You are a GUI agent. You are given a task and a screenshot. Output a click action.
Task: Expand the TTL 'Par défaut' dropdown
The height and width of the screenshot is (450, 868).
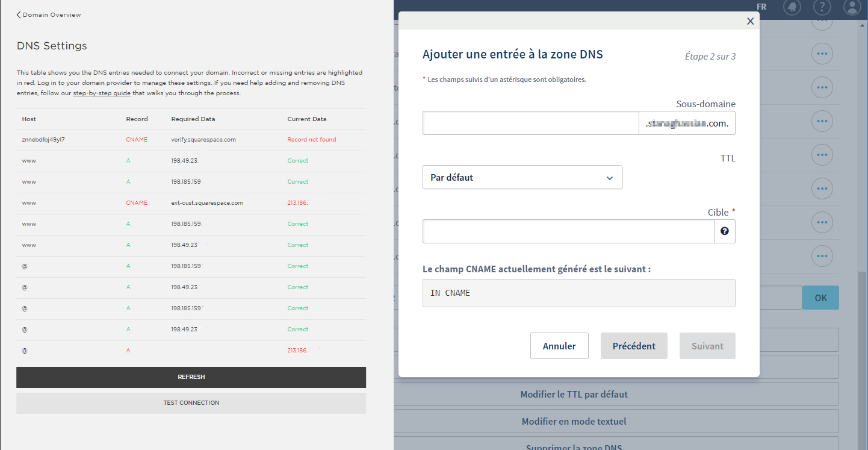pyautogui.click(x=522, y=178)
